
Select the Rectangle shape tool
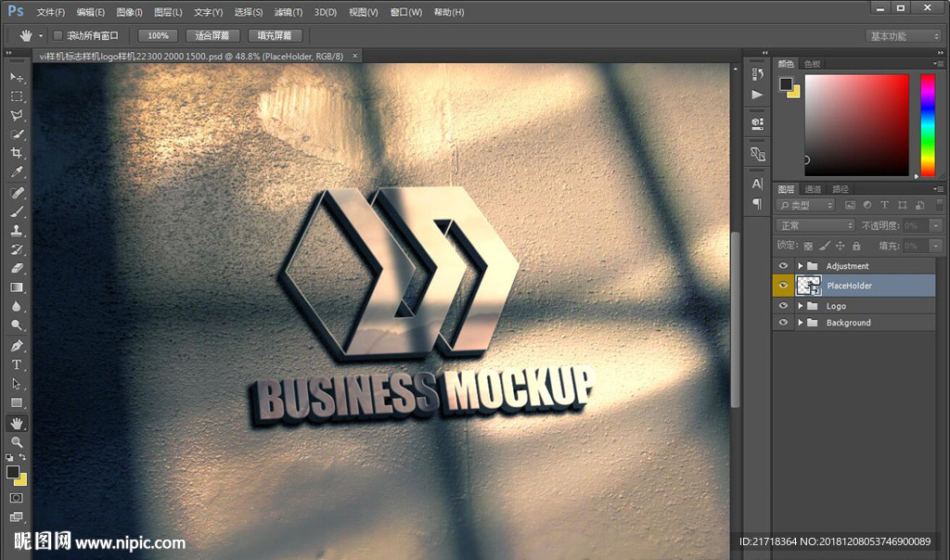[x=17, y=402]
